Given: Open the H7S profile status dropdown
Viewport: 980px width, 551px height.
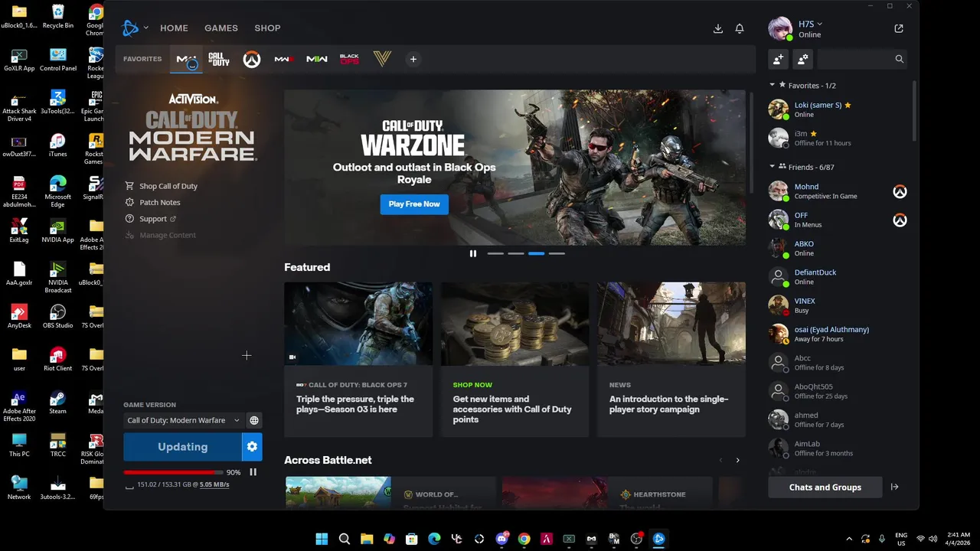Looking at the screenshot, I should [810, 24].
